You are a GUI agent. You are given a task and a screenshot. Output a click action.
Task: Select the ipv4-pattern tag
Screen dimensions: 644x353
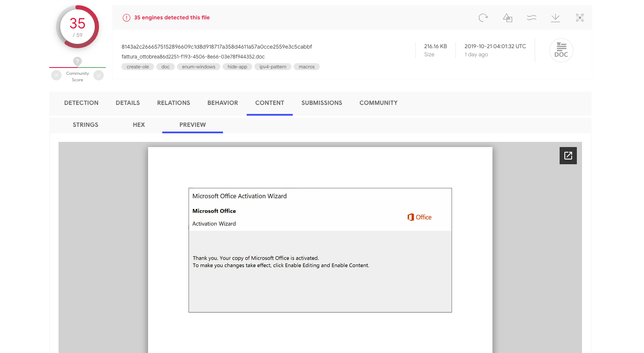pyautogui.click(x=273, y=67)
